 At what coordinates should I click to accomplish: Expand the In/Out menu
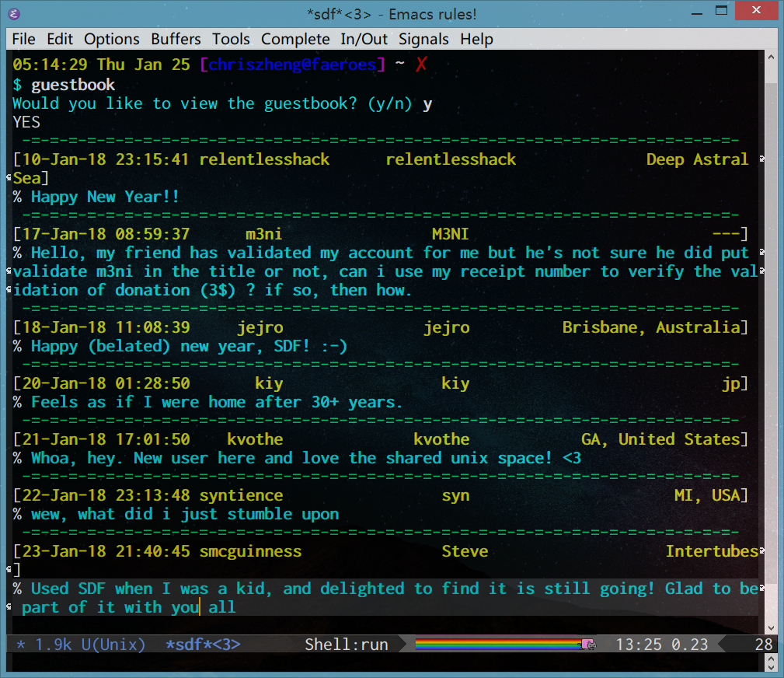[364, 39]
